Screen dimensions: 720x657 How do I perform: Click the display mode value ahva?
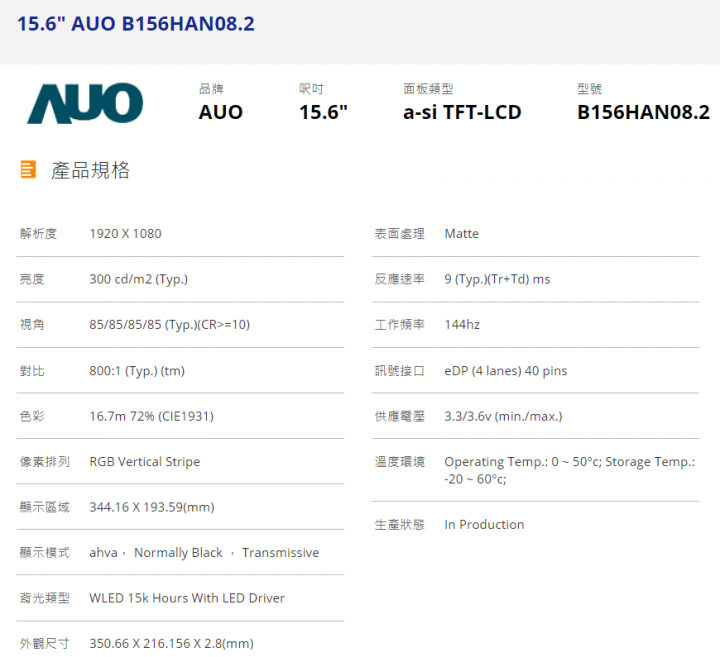click(103, 552)
